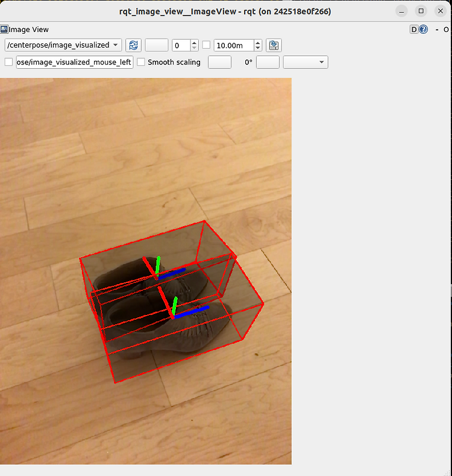Image resolution: width=452 pixels, height=476 pixels.
Task: Click the 'Image View' panel title
Action: coord(28,30)
